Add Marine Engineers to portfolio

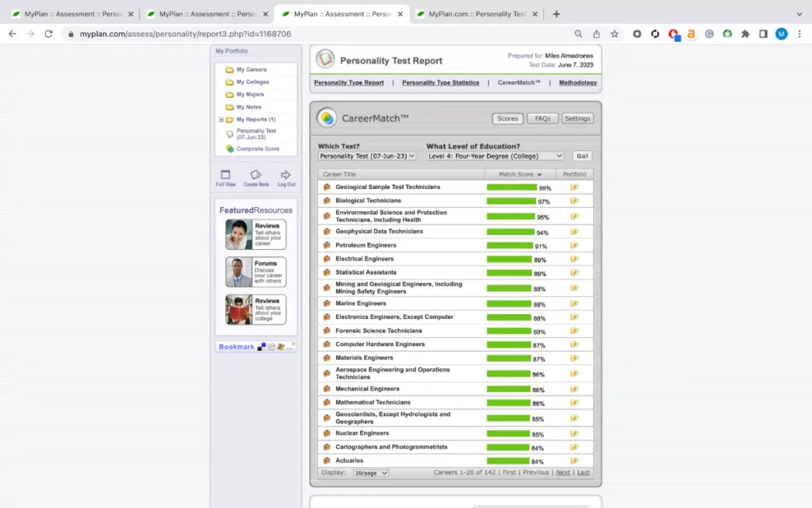574,303
